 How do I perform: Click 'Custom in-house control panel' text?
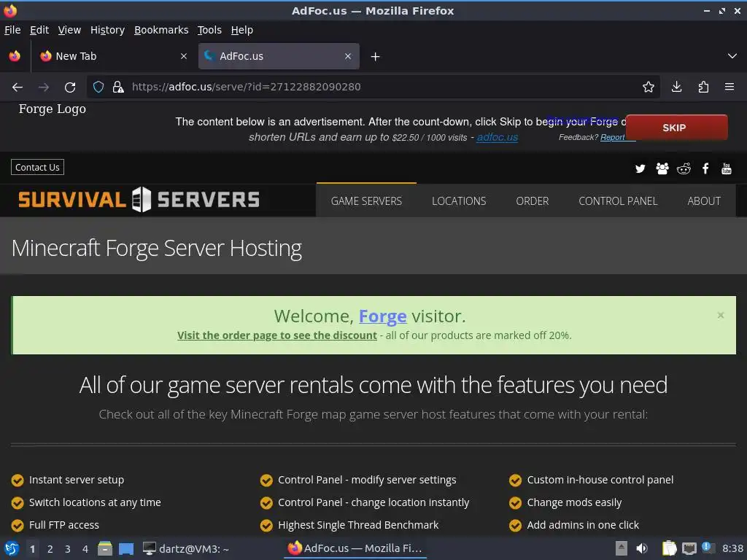(600, 480)
